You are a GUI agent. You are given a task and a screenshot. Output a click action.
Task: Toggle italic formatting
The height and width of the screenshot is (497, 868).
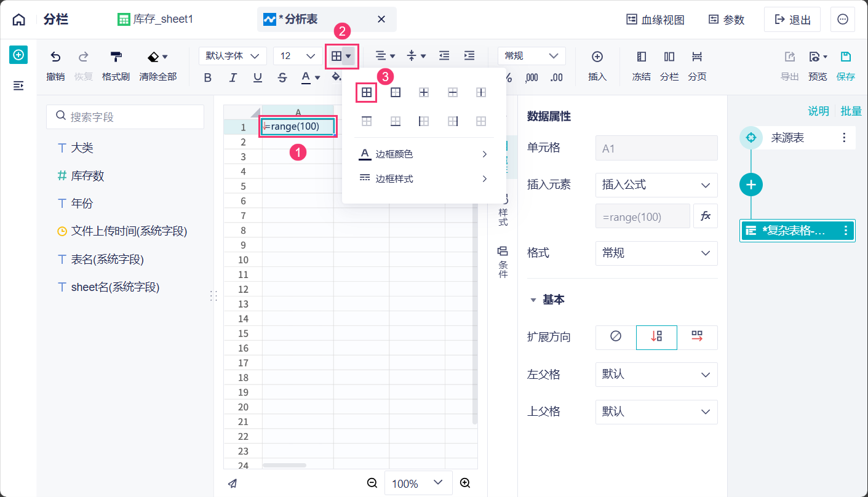click(233, 78)
